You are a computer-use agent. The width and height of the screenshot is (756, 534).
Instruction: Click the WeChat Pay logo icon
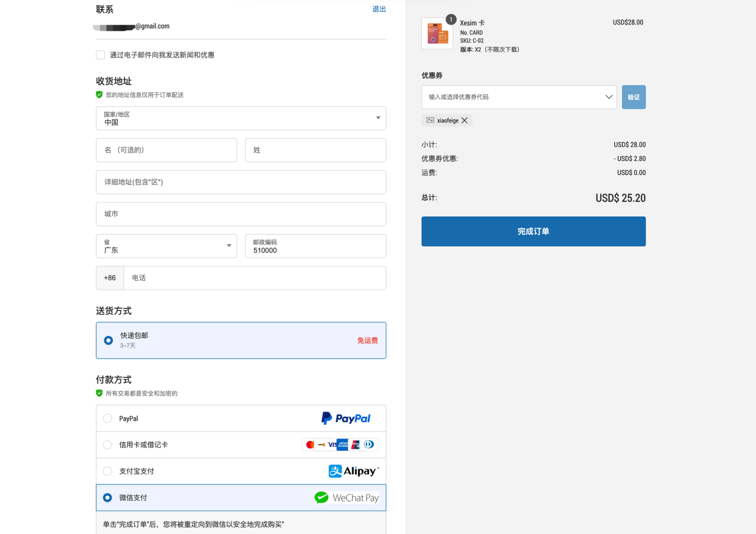point(346,498)
